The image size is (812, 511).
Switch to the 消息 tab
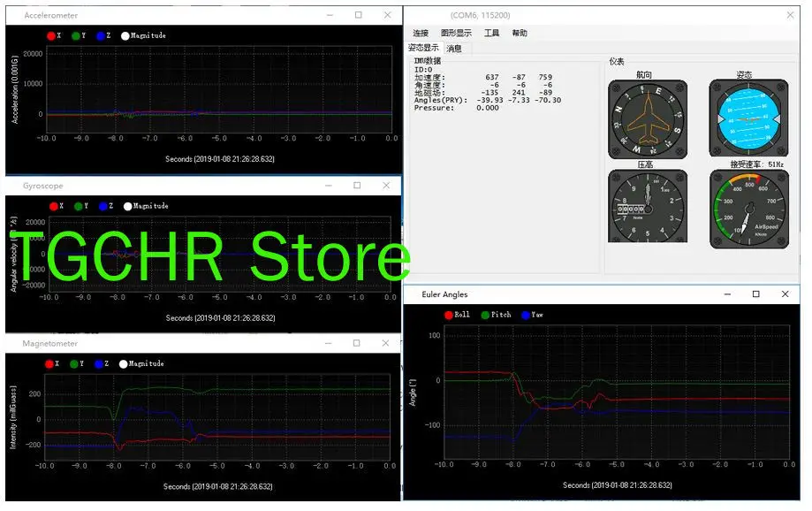point(453,49)
